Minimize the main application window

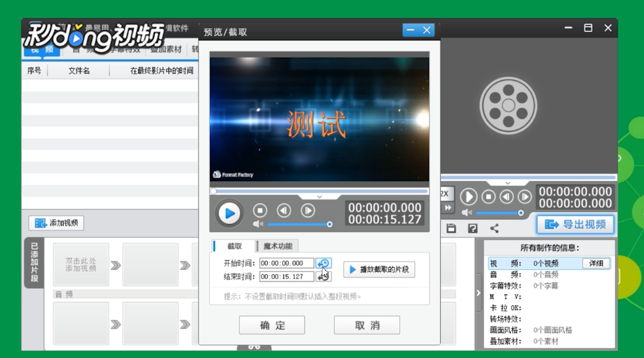click(x=568, y=28)
